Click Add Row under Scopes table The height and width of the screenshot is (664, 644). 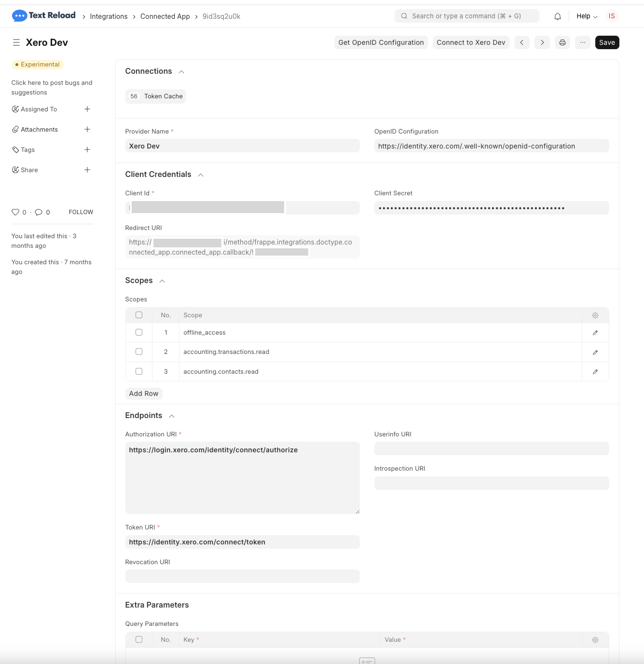point(143,393)
